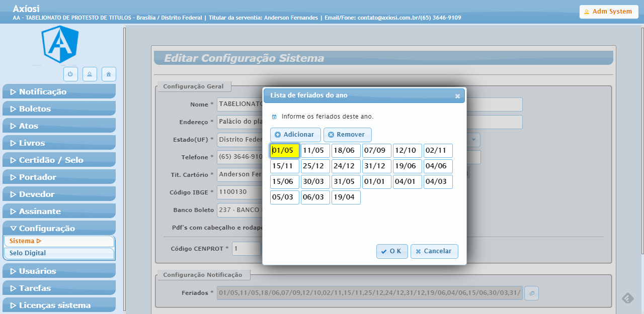Image resolution: width=644 pixels, height=314 pixels.
Task: Open the Adm System panel
Action: [x=609, y=11]
